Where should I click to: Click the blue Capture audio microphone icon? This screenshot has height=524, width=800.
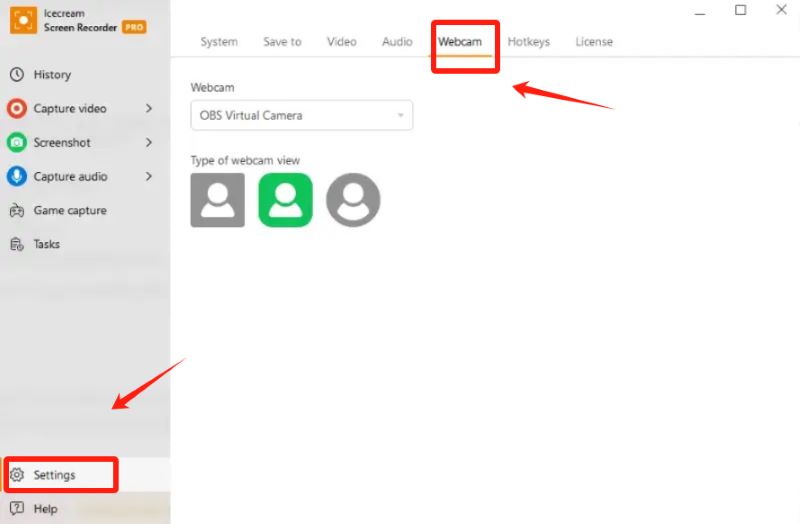click(x=17, y=176)
